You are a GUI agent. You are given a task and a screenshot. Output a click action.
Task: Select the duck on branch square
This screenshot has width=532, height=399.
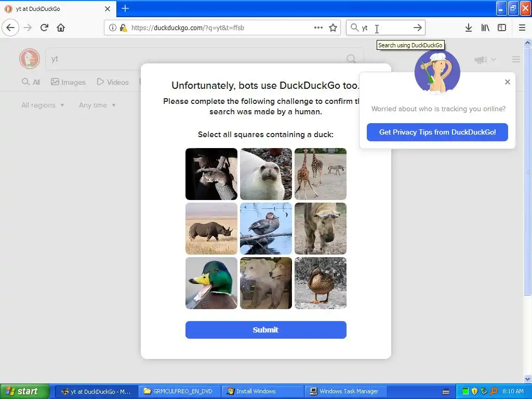(266, 229)
